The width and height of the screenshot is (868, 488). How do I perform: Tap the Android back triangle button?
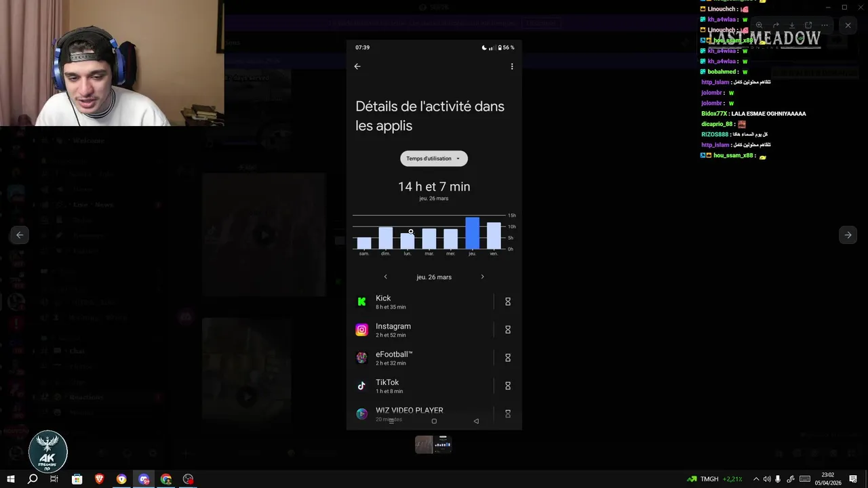click(476, 421)
